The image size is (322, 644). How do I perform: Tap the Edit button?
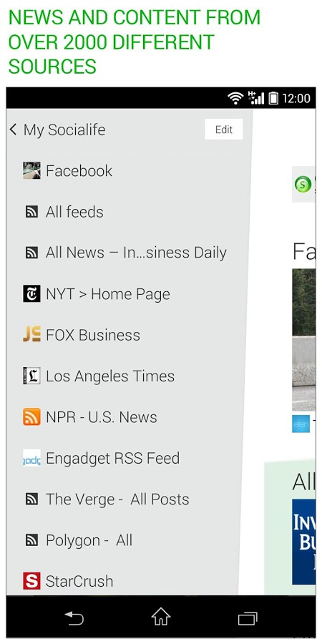pos(224,130)
